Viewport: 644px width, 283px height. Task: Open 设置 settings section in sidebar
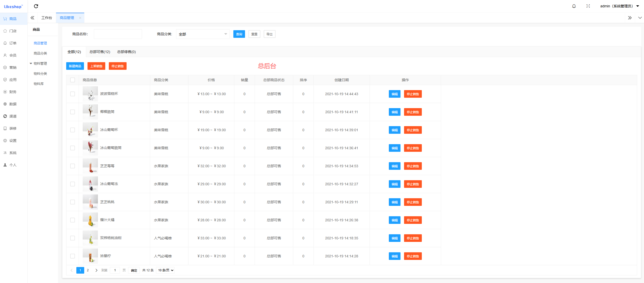(13, 141)
